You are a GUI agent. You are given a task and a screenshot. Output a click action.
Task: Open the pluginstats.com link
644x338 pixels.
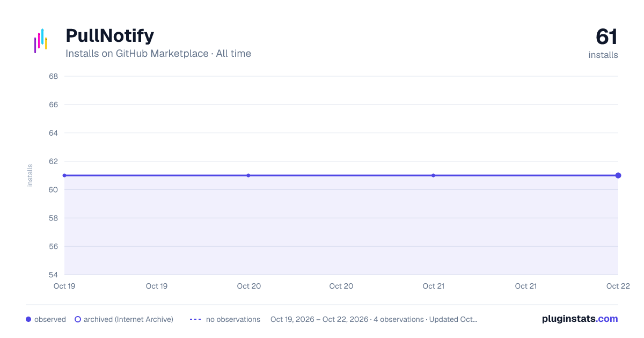click(580, 319)
